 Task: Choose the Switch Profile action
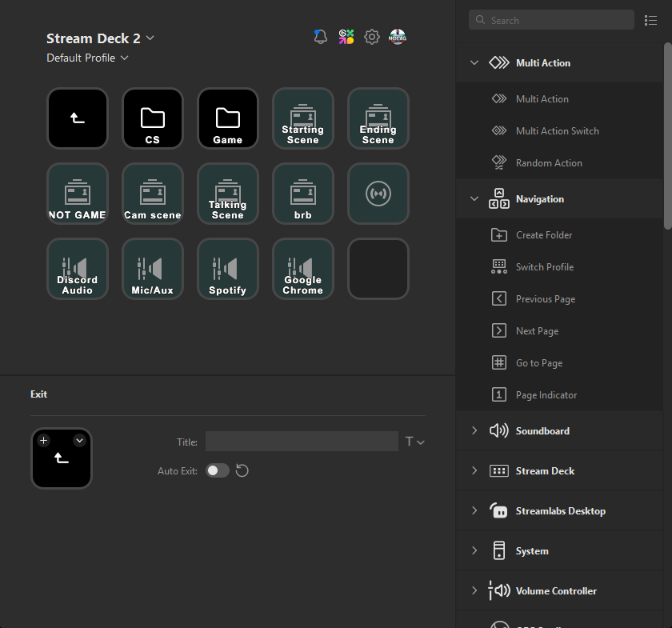544,267
